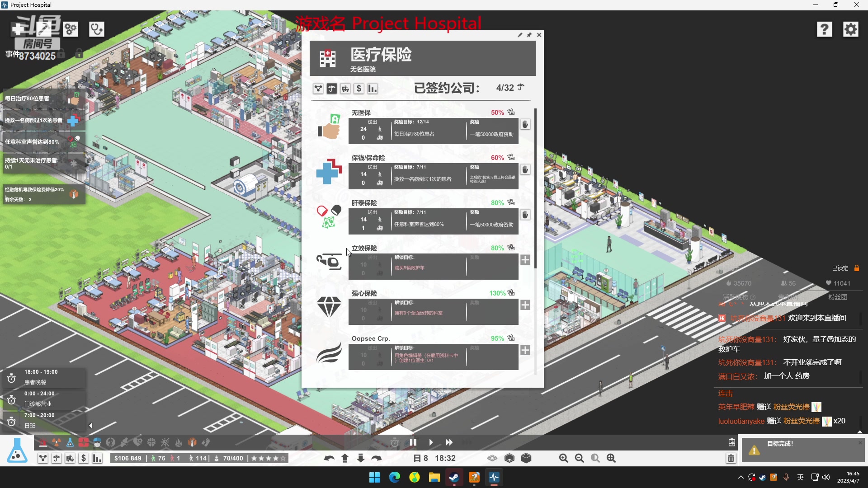This screenshot has height=488, width=868.
Task: Open the stethoscope staff menu icon
Action: [x=96, y=29]
